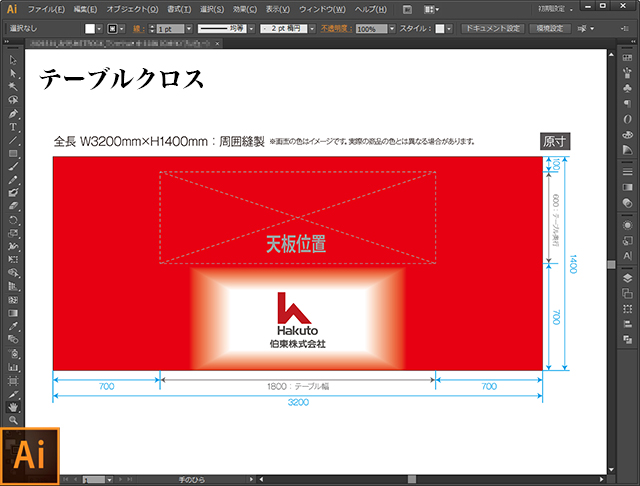Click the orange 線 stroke link
The image size is (640, 486).
tap(138, 29)
